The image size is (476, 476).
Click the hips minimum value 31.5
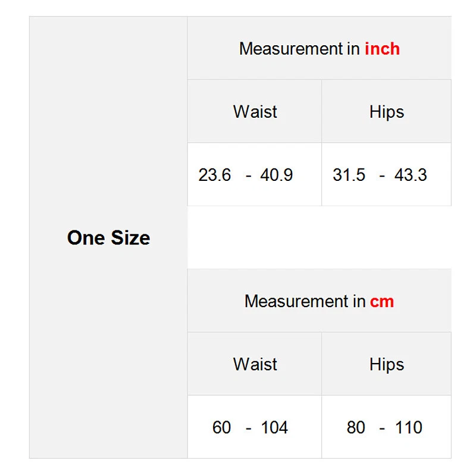coord(349,175)
